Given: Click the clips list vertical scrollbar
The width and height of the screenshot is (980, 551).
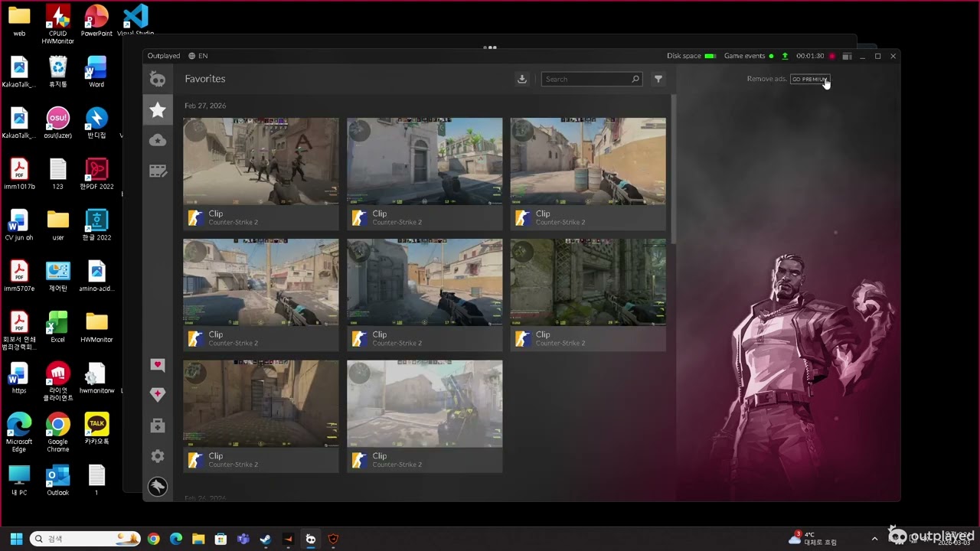Looking at the screenshot, I should click(673, 170).
